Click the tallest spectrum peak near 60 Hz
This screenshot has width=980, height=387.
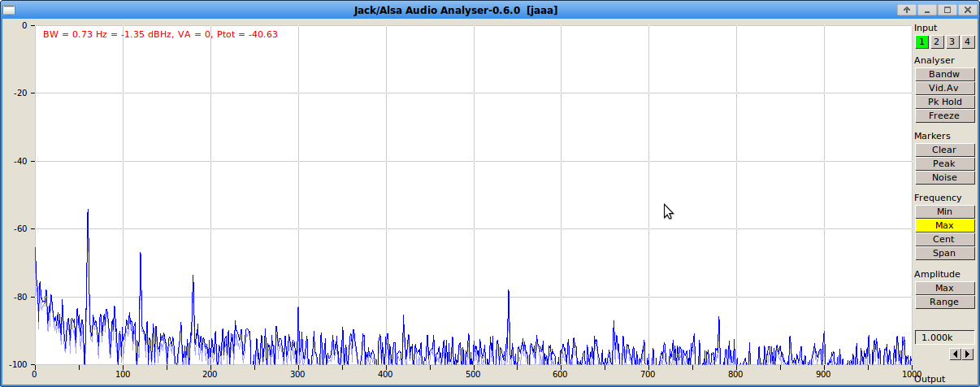(87, 211)
